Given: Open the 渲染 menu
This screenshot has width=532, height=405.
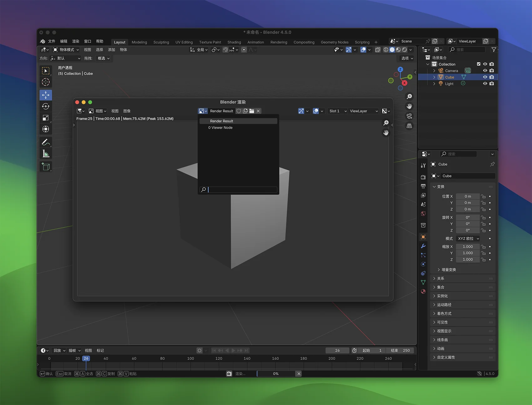Looking at the screenshot, I should (76, 41).
